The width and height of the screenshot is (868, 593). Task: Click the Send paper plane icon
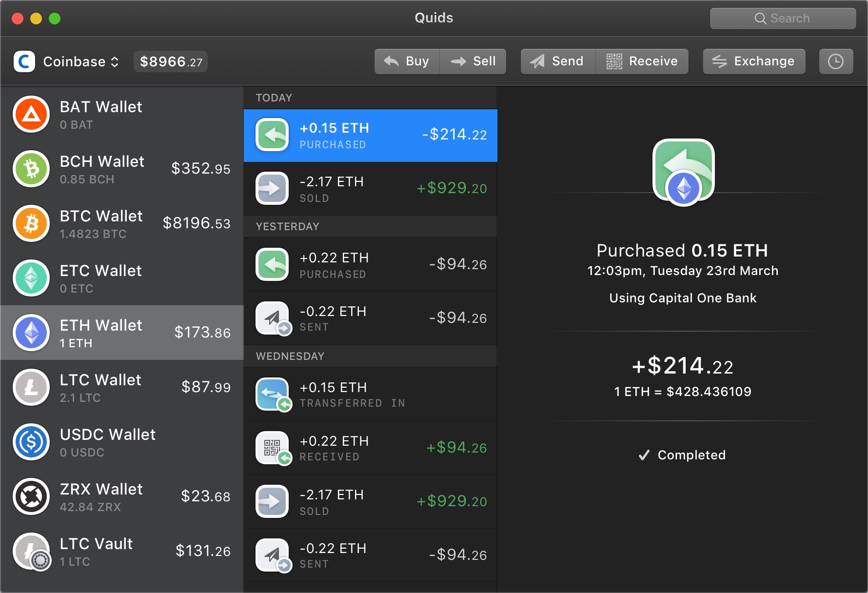point(537,61)
